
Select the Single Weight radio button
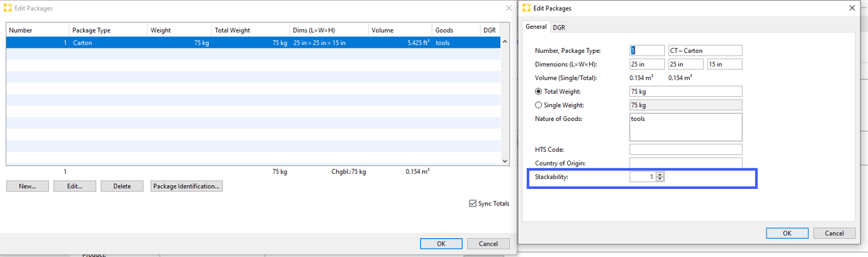click(x=538, y=105)
